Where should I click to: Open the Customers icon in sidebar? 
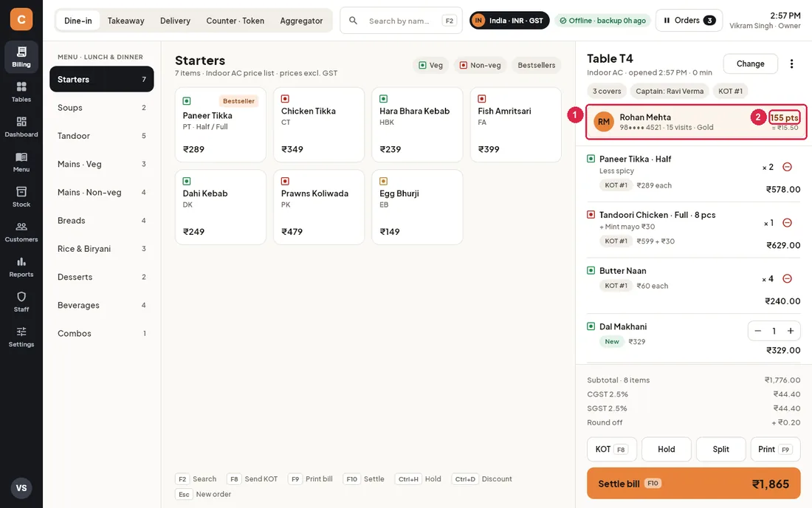21,232
